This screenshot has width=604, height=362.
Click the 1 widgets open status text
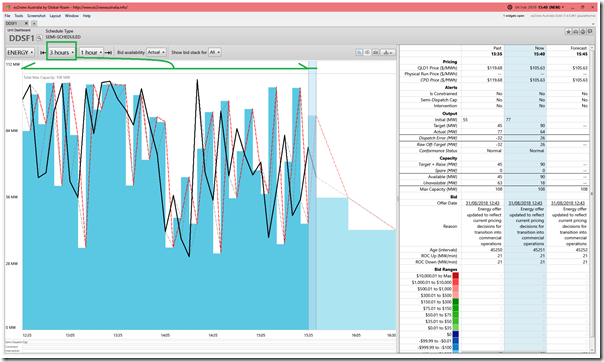pyautogui.click(x=513, y=16)
